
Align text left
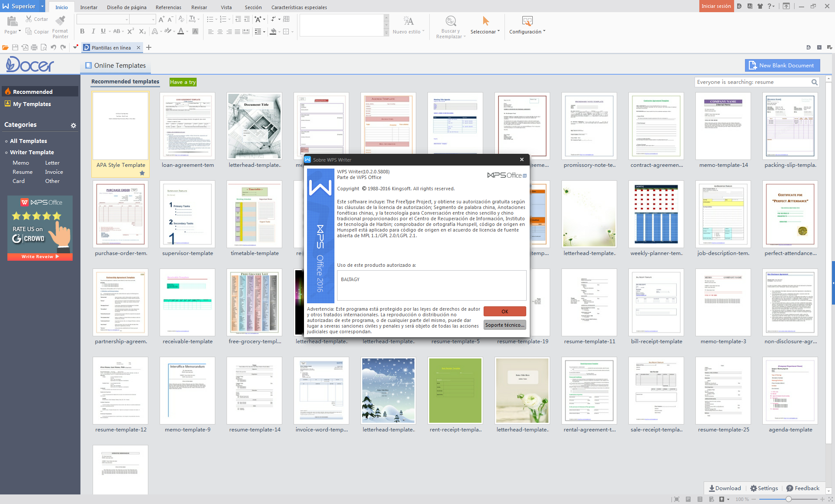[211, 32]
